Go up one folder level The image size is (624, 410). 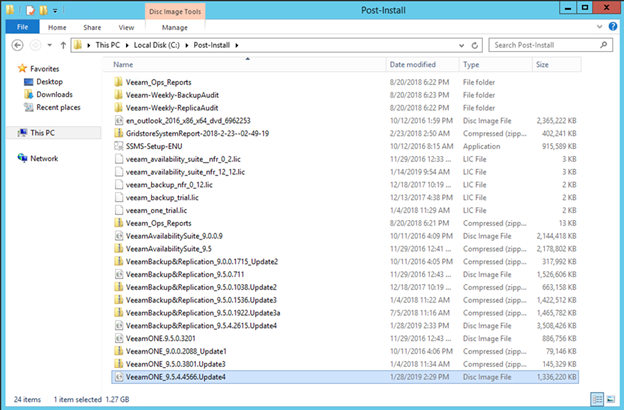point(63,45)
